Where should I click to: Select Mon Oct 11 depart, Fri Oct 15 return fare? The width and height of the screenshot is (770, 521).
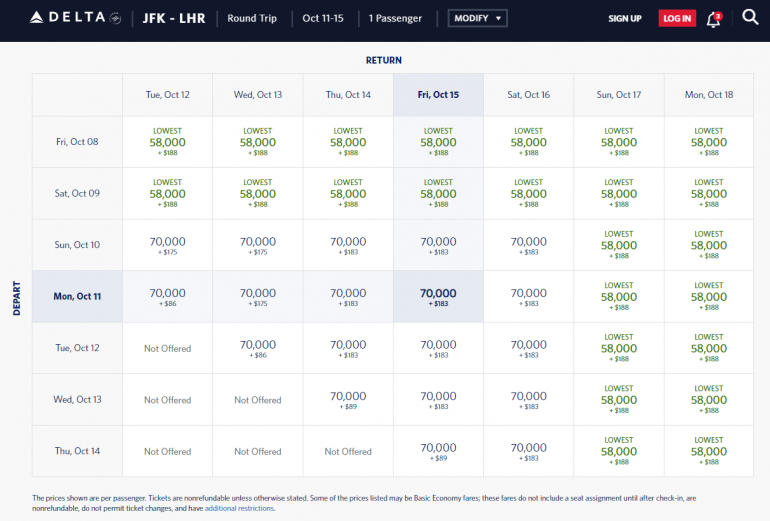pyautogui.click(x=438, y=296)
